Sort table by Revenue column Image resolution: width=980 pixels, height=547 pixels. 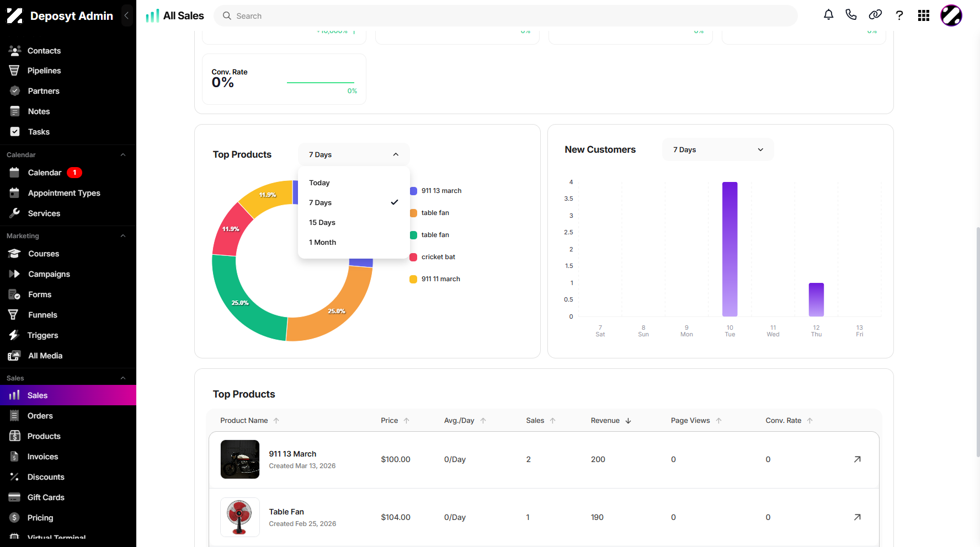coord(611,420)
